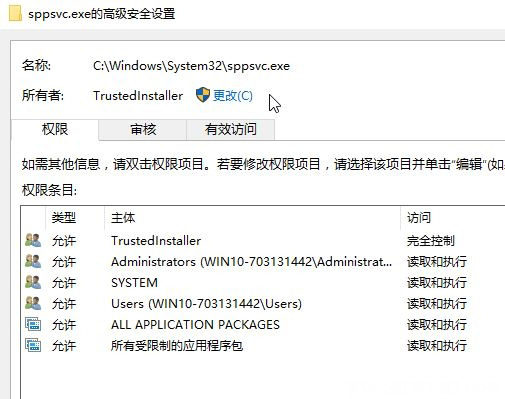
Task: Sort by the 主体 column header
Action: [x=252, y=218]
